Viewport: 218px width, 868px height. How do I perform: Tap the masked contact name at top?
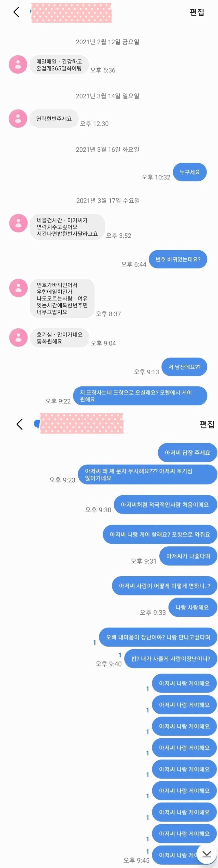click(x=71, y=13)
